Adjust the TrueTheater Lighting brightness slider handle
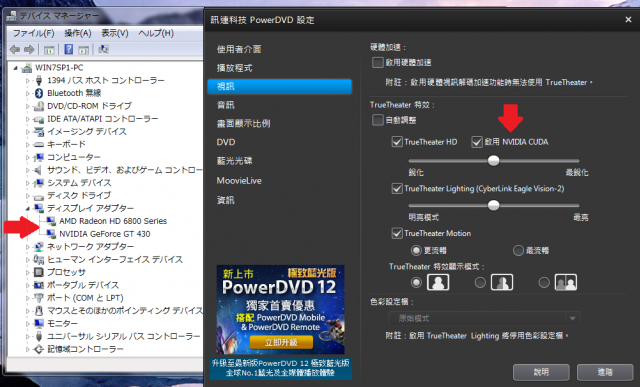 (493, 205)
